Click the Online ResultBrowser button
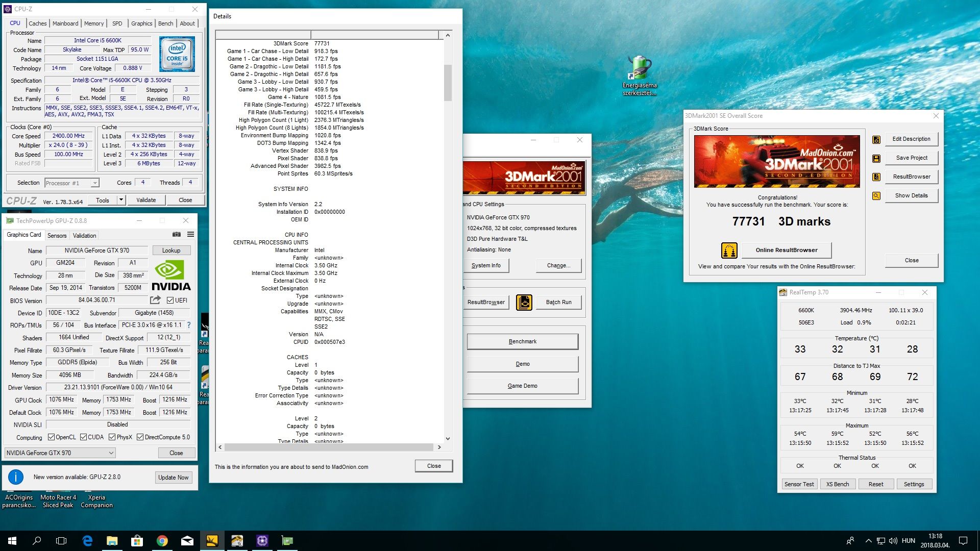Viewport: 980px width, 551px height. [x=787, y=251]
